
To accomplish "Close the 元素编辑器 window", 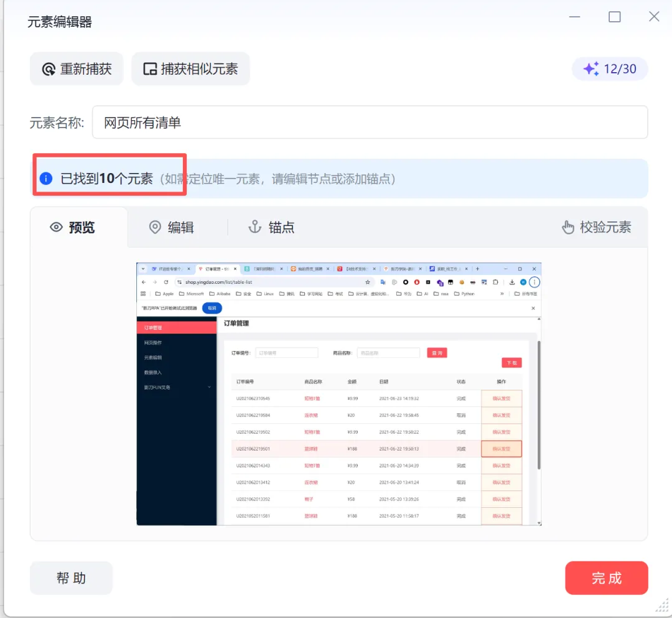I will click(x=654, y=17).
